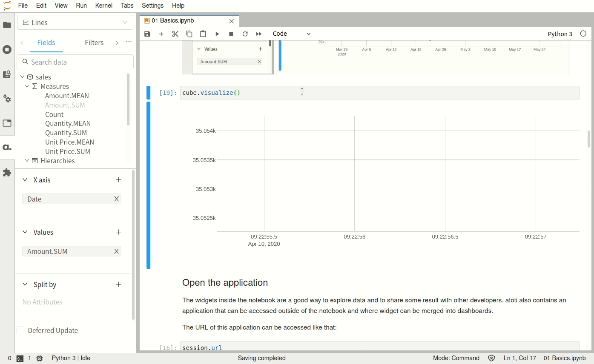Collapse the Measures tree node
Viewport: 594px width, 364px height.
[x=27, y=86]
